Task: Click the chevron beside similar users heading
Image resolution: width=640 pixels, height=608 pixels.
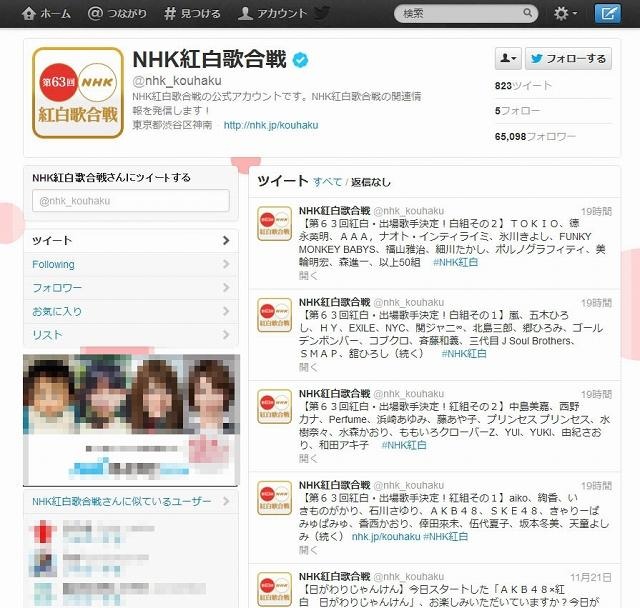Action: coord(226,501)
